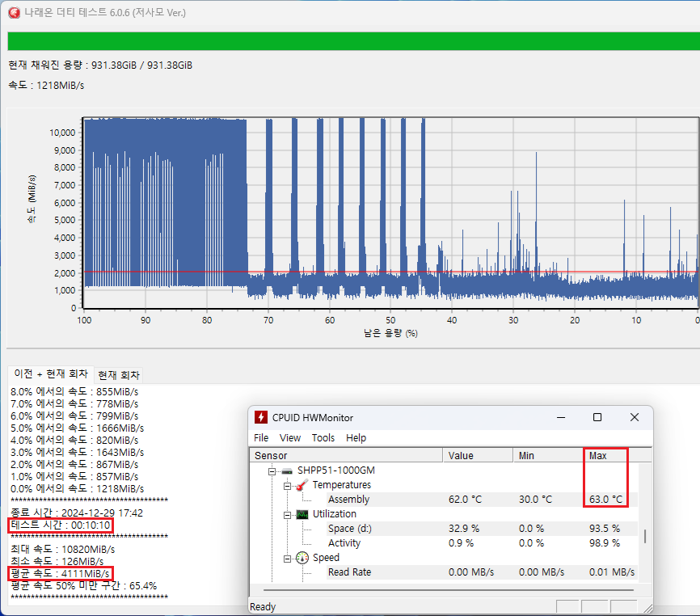Viewport: 700px width, 616px height.
Task: Click the Utilization graph icon
Action: [302, 514]
